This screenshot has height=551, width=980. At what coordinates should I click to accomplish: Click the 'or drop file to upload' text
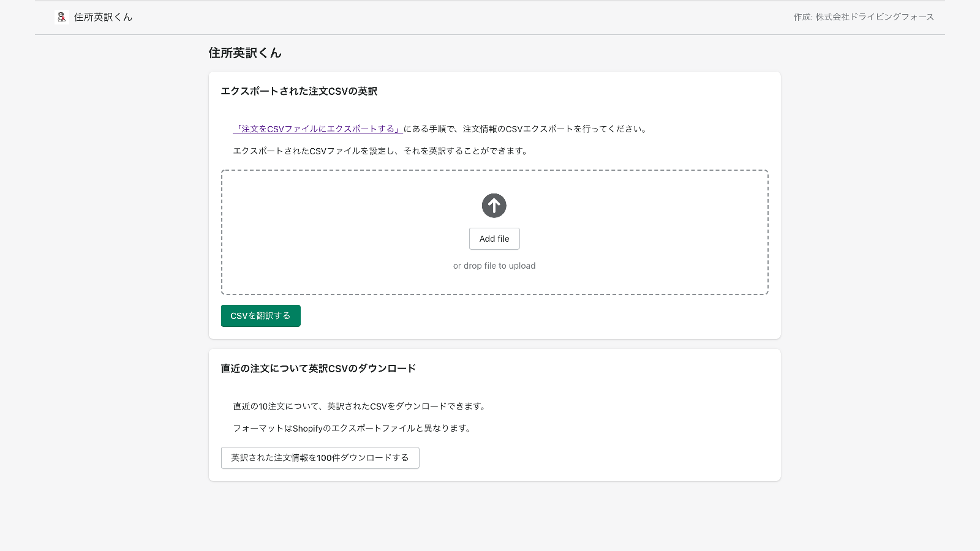click(494, 266)
